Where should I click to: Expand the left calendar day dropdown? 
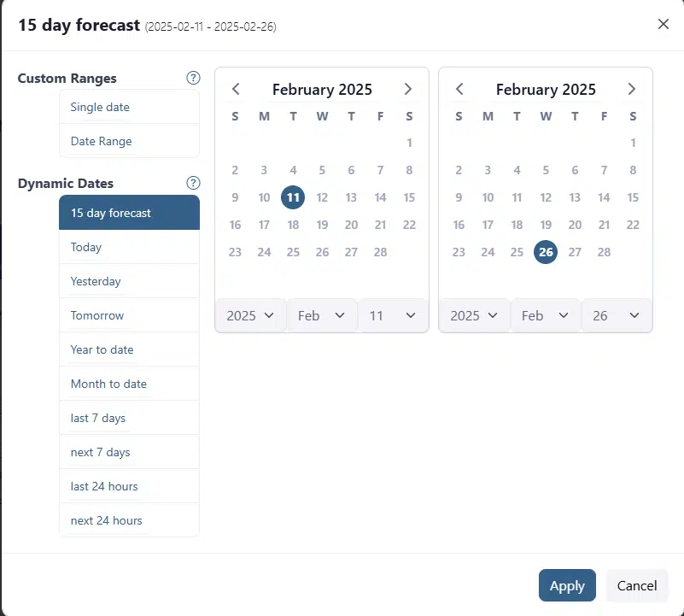coord(393,315)
